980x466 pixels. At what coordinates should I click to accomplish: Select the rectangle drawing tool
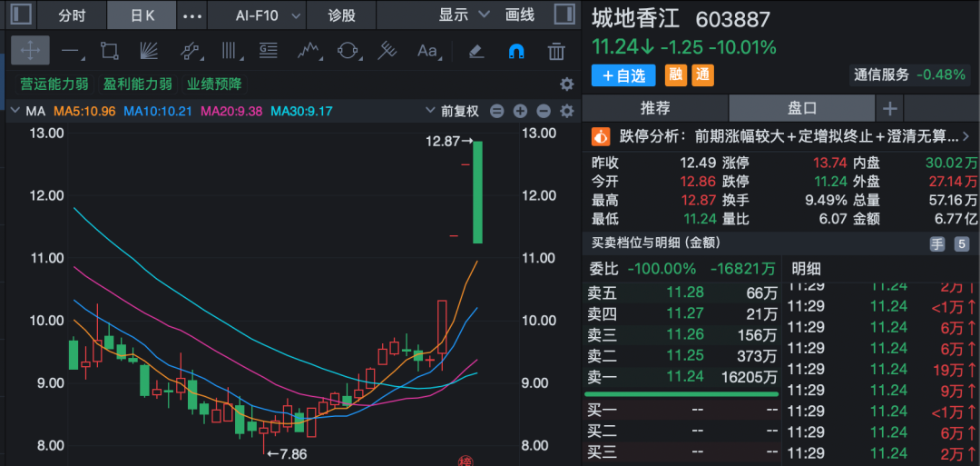[x=110, y=51]
